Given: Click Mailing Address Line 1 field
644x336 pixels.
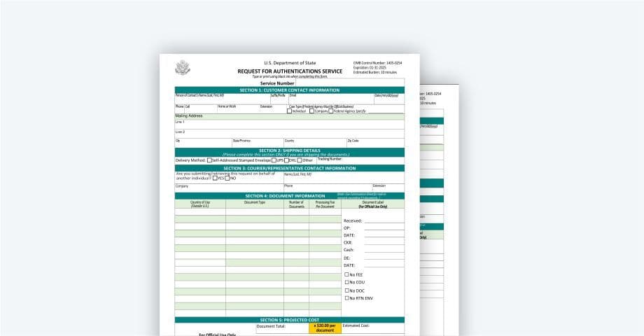Looking at the screenshot, I should [x=290, y=125].
